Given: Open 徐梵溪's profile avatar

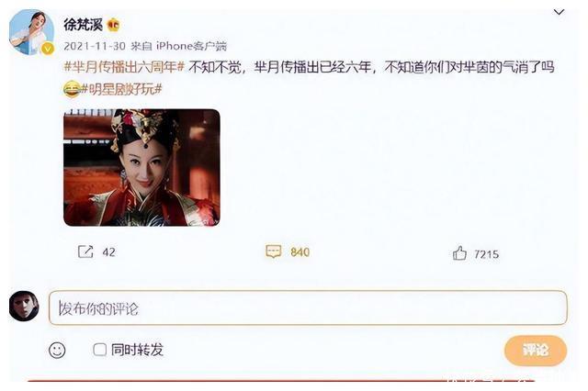Looking at the screenshot, I should pos(30,32).
